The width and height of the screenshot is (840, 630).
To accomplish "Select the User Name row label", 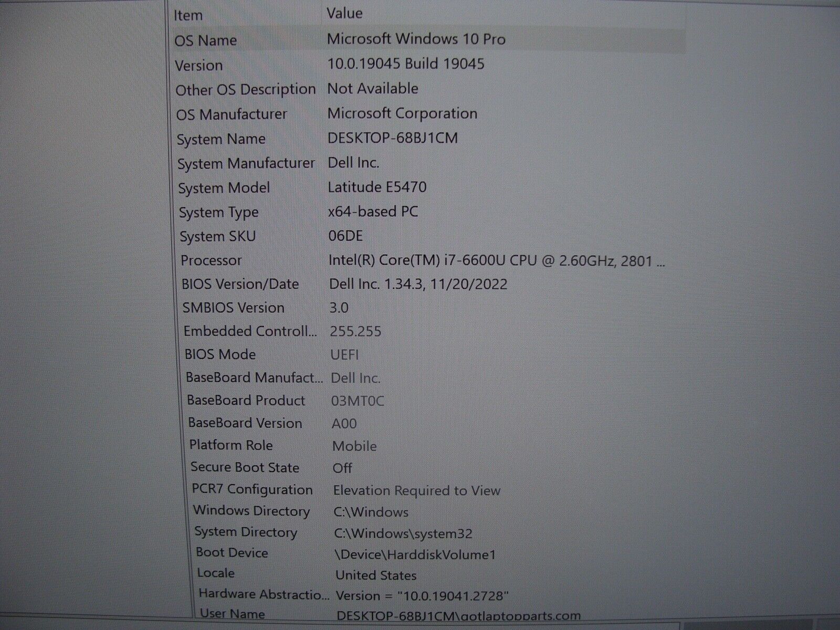I will pyautogui.click(x=232, y=614).
